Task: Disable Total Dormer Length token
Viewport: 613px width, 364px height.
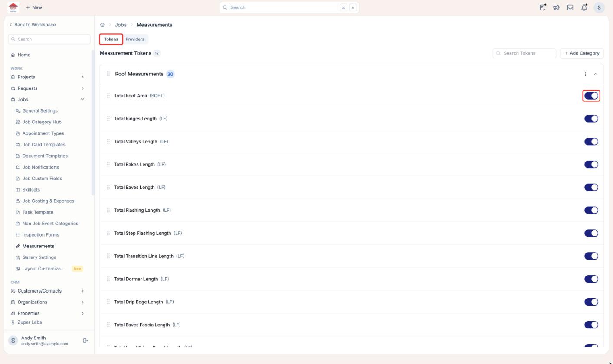Action: [591, 279]
